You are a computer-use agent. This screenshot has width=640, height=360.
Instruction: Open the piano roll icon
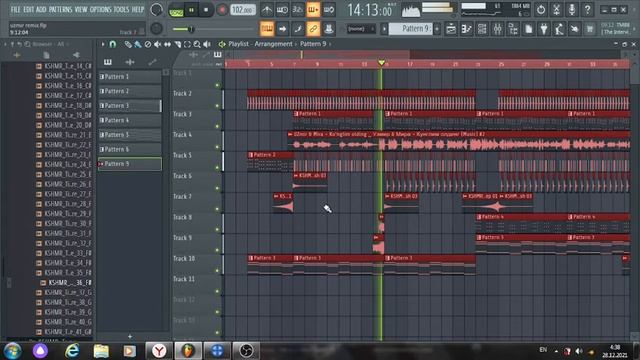click(x=467, y=29)
